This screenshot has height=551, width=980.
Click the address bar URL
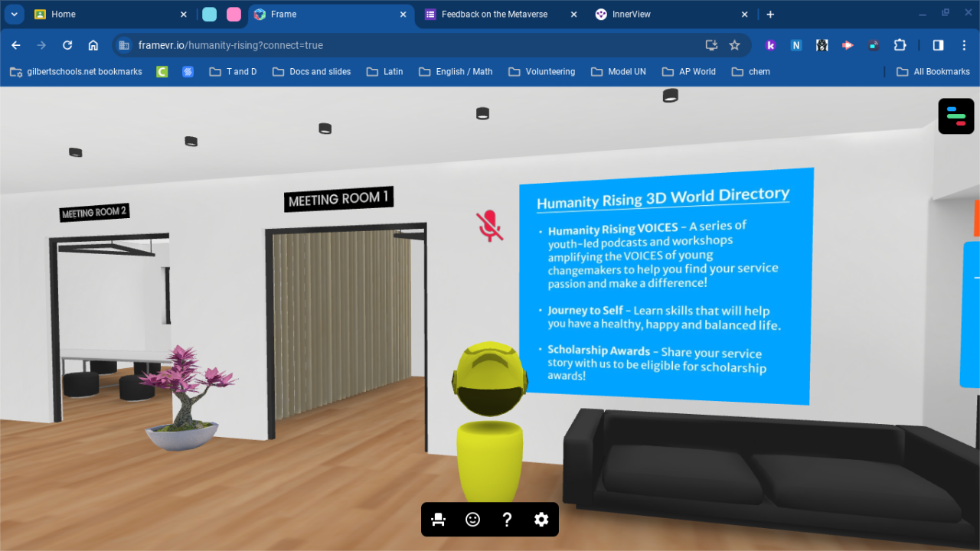230,45
